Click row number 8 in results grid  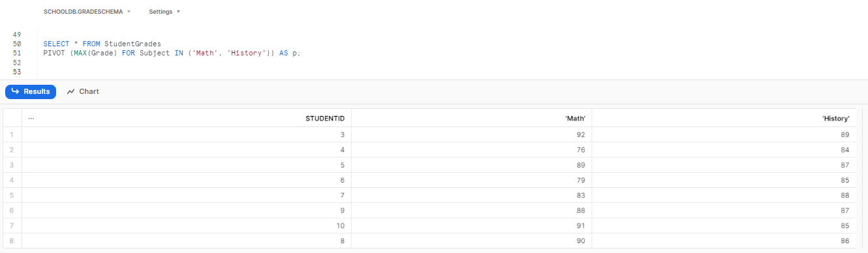12,241
